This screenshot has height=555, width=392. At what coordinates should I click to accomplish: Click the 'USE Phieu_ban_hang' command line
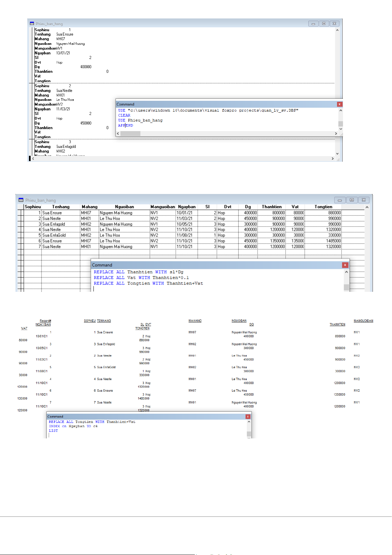[x=140, y=121]
